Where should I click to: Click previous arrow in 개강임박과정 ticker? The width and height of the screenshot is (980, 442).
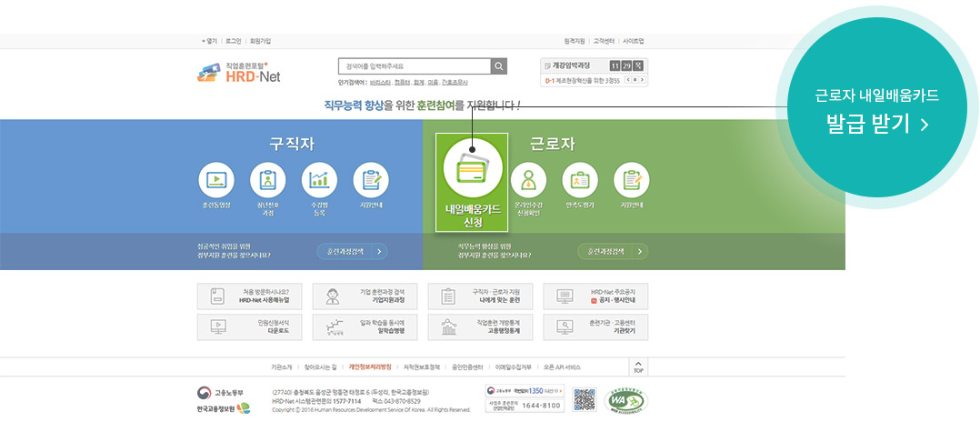[x=630, y=80]
